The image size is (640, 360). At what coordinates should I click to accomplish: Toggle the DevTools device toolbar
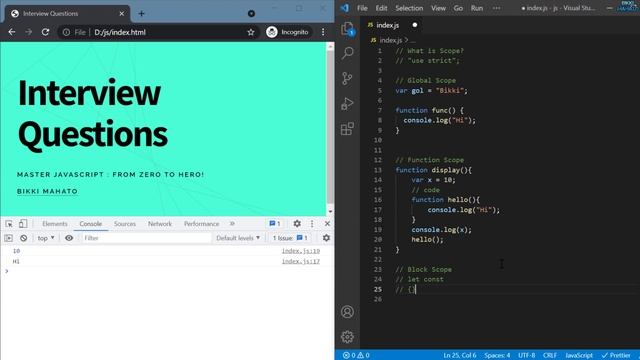tap(23, 224)
